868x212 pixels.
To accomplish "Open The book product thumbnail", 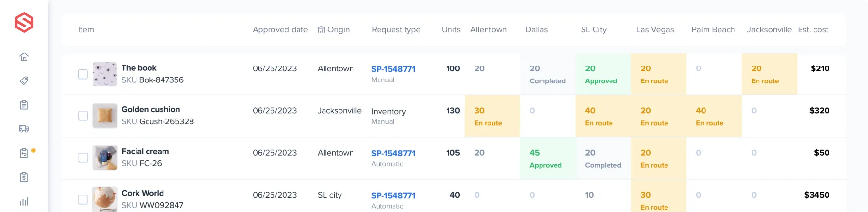I will 105,74.
